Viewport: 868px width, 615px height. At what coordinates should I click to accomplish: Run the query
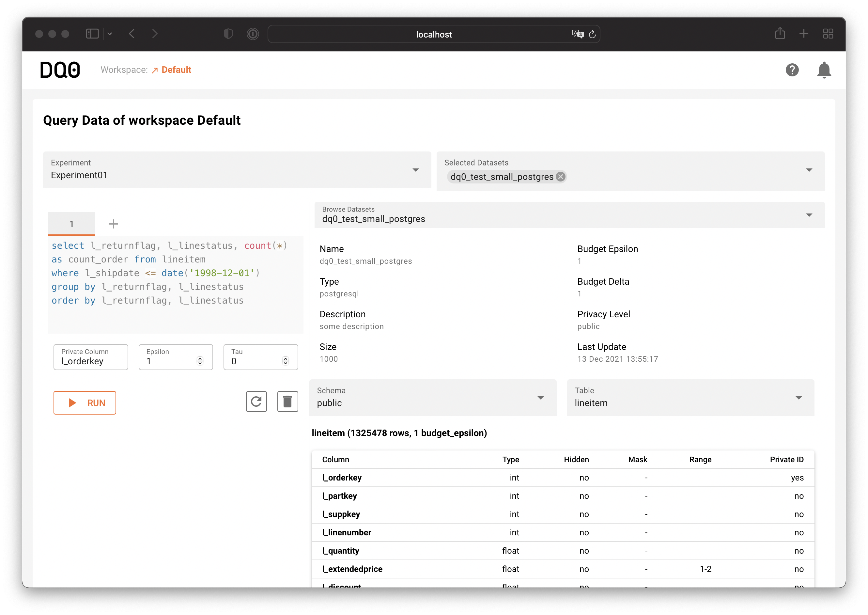click(85, 402)
